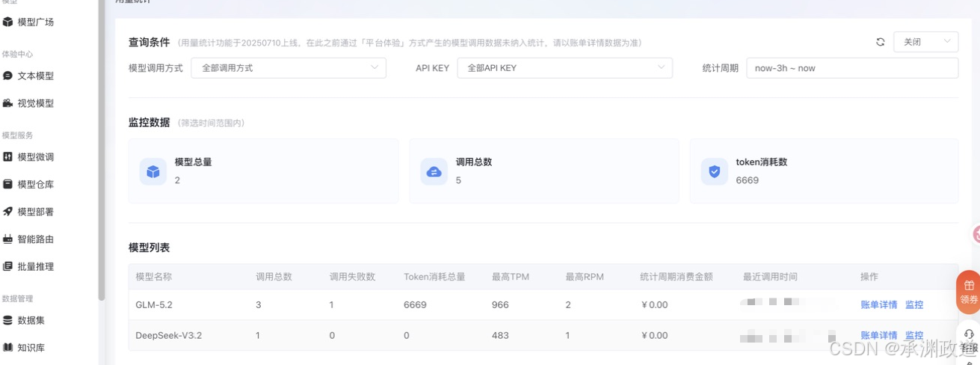The width and height of the screenshot is (980, 365).
Task: Open the 全部调用方式 dropdown
Action: [x=289, y=68]
